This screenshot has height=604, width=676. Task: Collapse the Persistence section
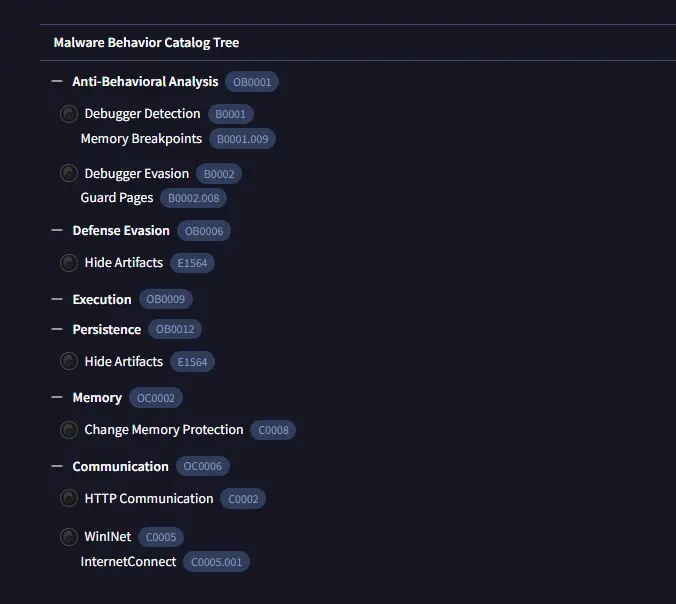click(57, 329)
